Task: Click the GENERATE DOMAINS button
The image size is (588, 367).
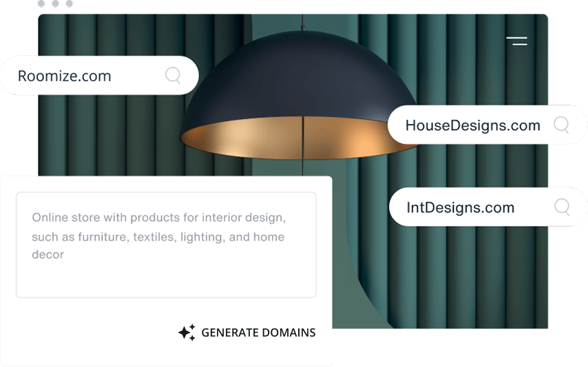Action: [x=246, y=333]
